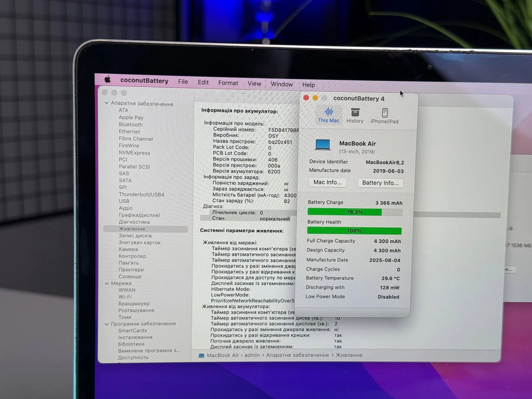Select SmartCards in the sidebar
Viewport: 532px width, 399px height.
coord(132,330)
